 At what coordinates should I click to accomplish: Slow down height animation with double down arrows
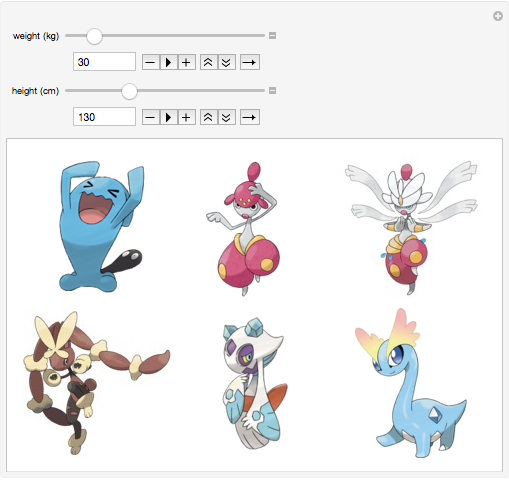pos(227,117)
